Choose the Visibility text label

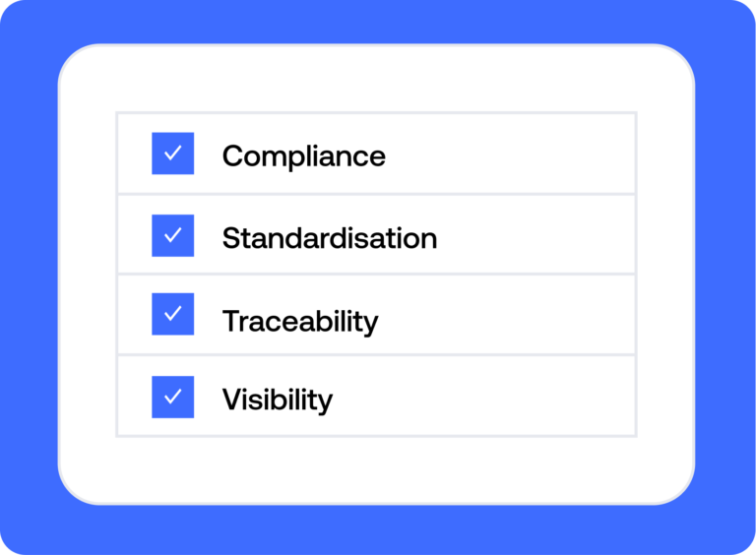(x=277, y=400)
